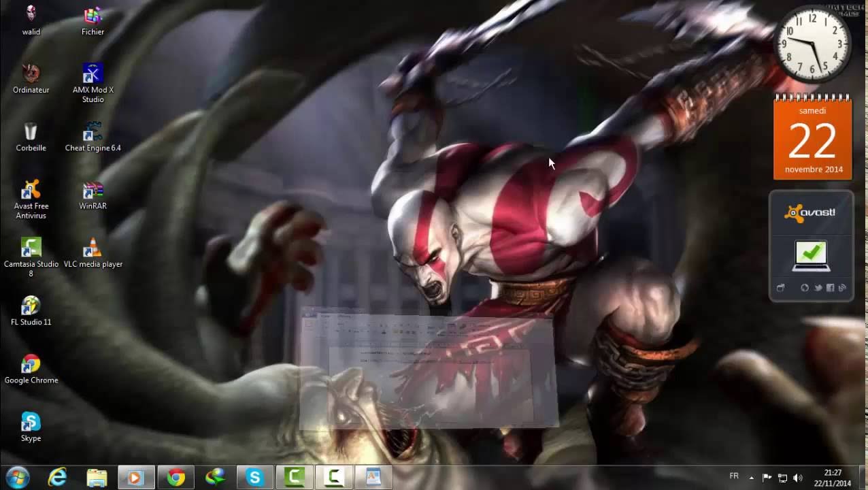Image resolution: width=868 pixels, height=490 pixels.
Task: Open network status tray icon
Action: click(782, 478)
